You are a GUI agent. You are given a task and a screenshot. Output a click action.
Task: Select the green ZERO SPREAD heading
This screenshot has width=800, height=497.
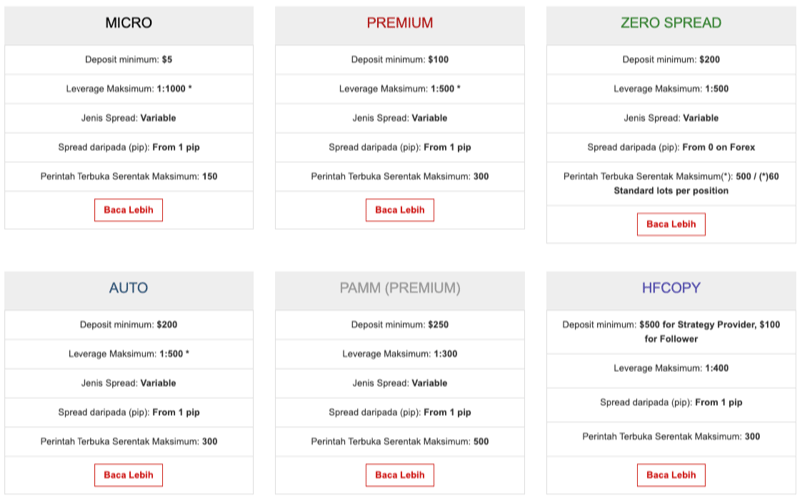tap(671, 23)
